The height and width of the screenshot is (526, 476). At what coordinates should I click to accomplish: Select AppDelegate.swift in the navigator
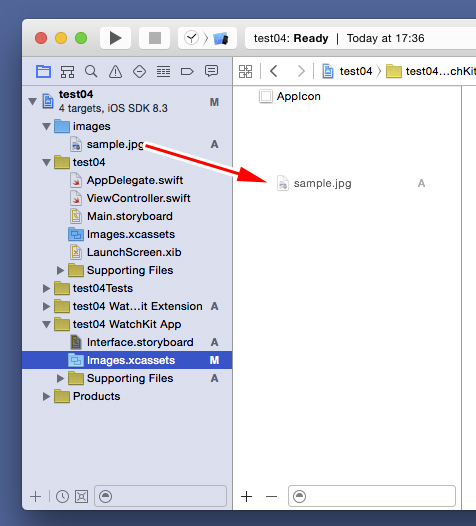135,180
